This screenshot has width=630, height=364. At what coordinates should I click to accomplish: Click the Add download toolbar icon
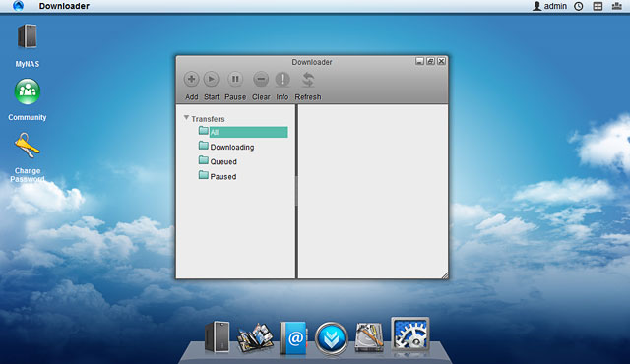tap(191, 79)
